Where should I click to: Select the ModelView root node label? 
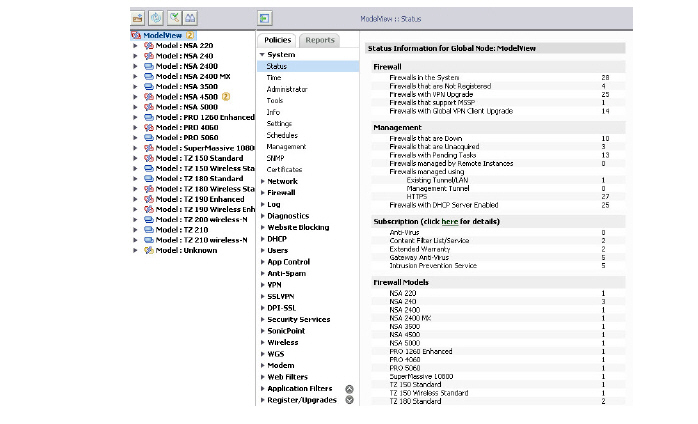162,35
